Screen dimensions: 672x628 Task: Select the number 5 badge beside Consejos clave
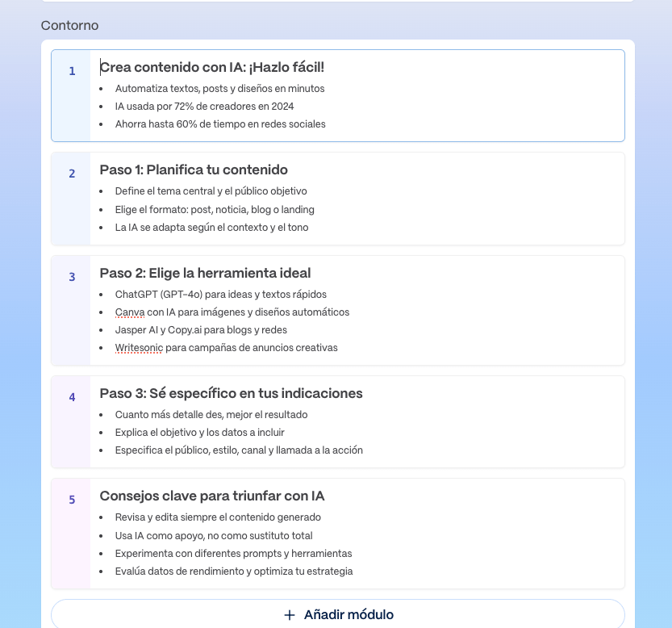(72, 500)
